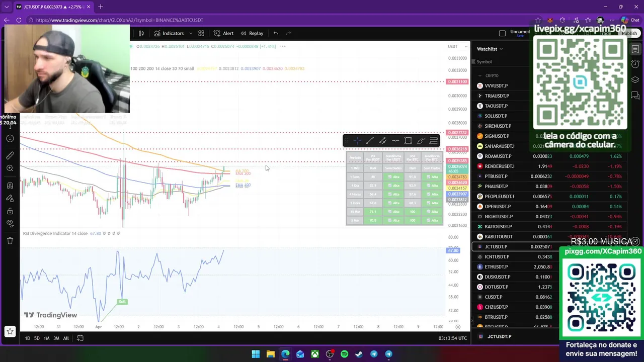The width and height of the screenshot is (644, 362).
Task: Open the chart layout square selector
Action: tap(502, 33)
